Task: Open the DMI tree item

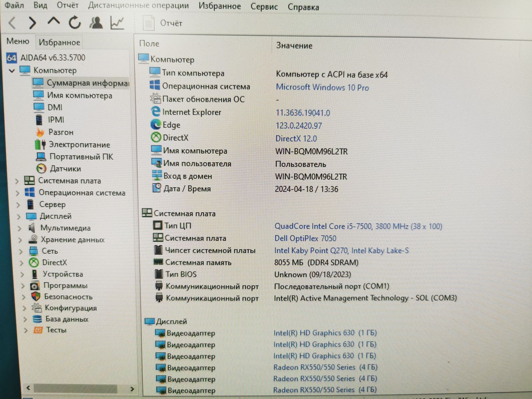Action: point(48,107)
